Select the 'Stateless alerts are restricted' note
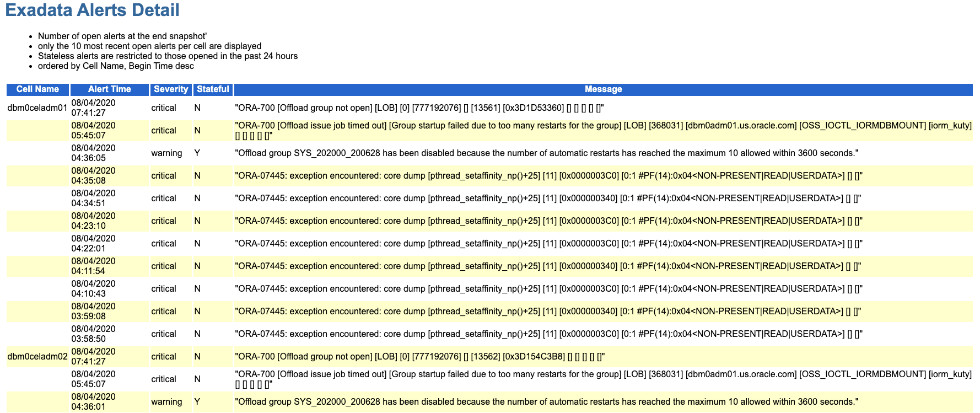 168,56
